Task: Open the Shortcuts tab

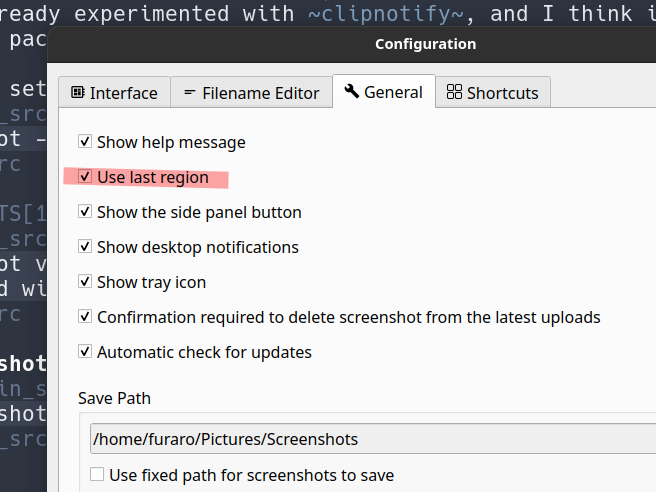Action: point(492,93)
